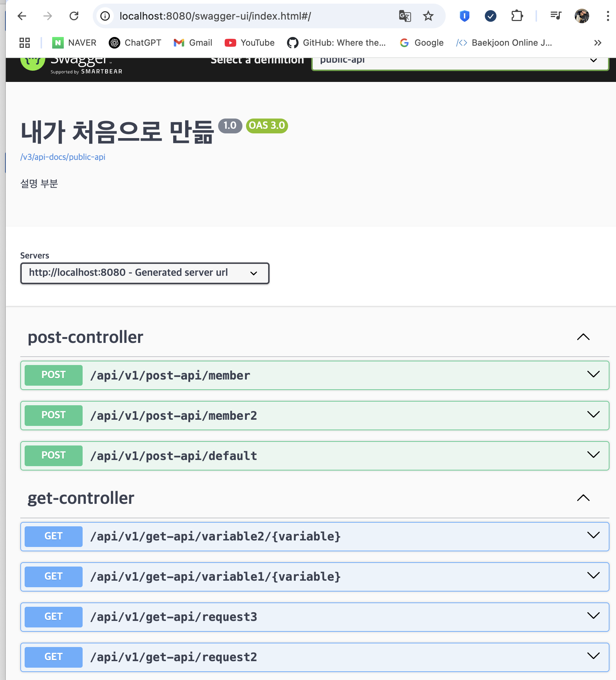Open the Chrome extensions puzzle icon
This screenshot has height=680, width=616.
[x=517, y=16]
